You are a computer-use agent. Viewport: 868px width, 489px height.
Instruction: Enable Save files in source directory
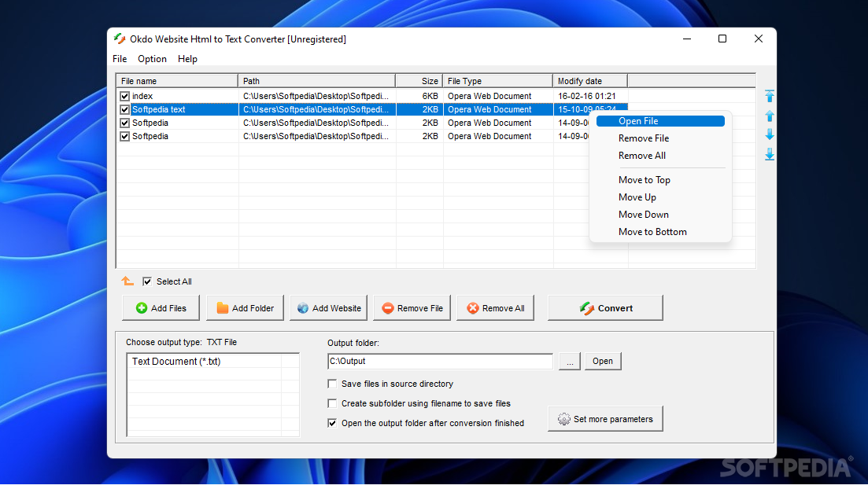pos(332,384)
